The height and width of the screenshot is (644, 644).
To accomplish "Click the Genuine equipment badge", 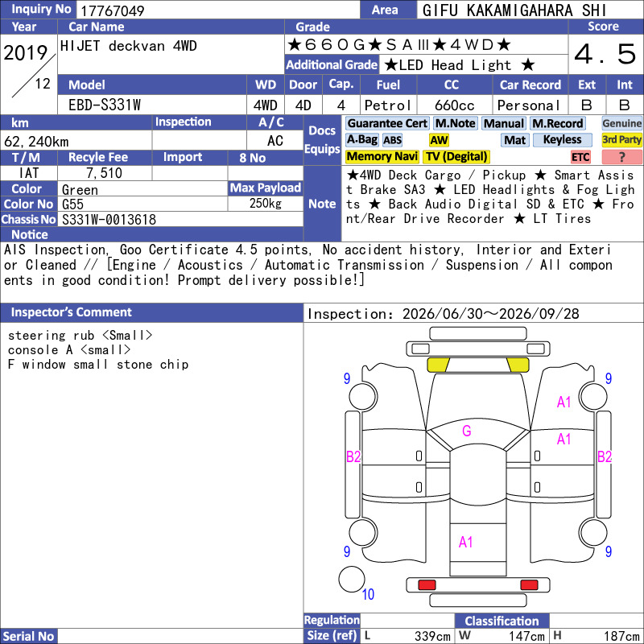I will click(621, 124).
